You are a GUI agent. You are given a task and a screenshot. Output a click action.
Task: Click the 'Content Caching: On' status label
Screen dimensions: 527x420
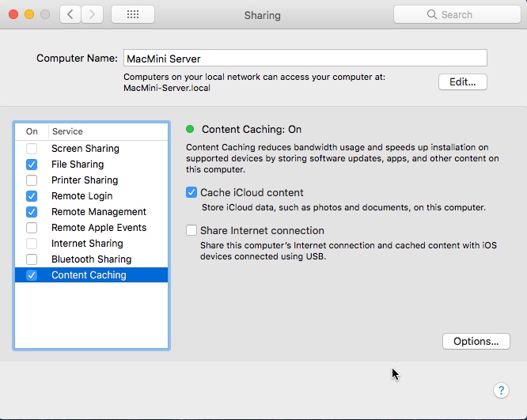pos(252,130)
